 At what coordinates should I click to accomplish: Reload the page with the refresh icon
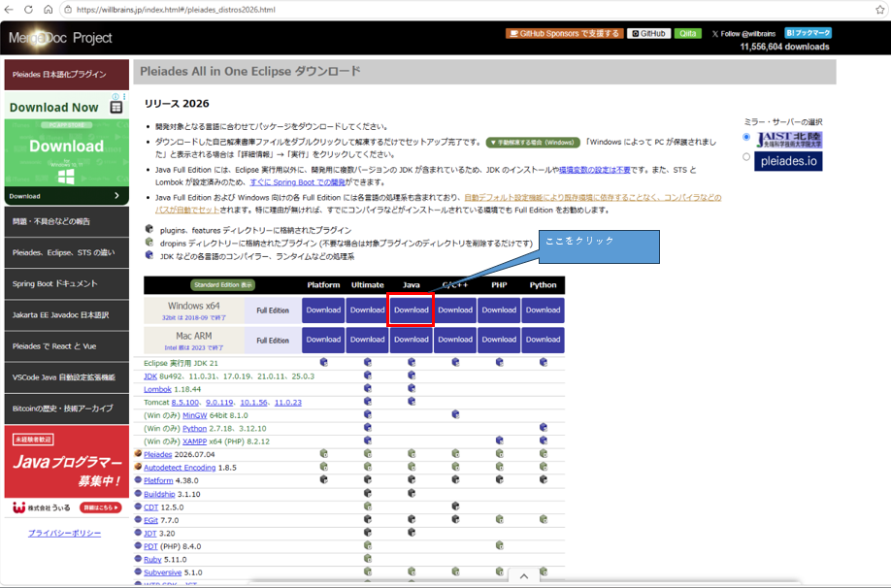coord(28,10)
